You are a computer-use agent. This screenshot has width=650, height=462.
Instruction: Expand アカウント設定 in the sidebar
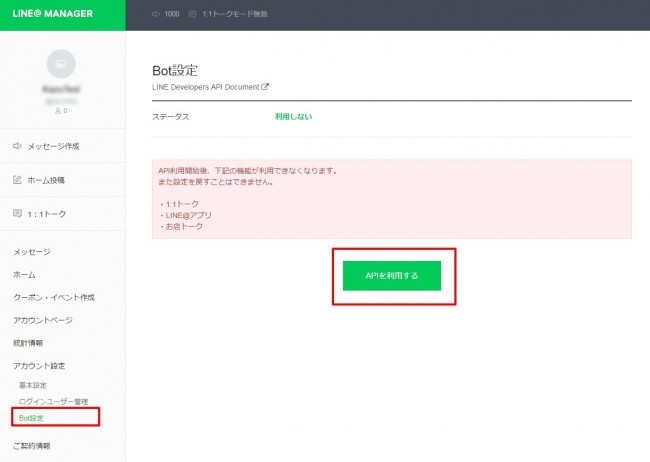click(x=39, y=366)
